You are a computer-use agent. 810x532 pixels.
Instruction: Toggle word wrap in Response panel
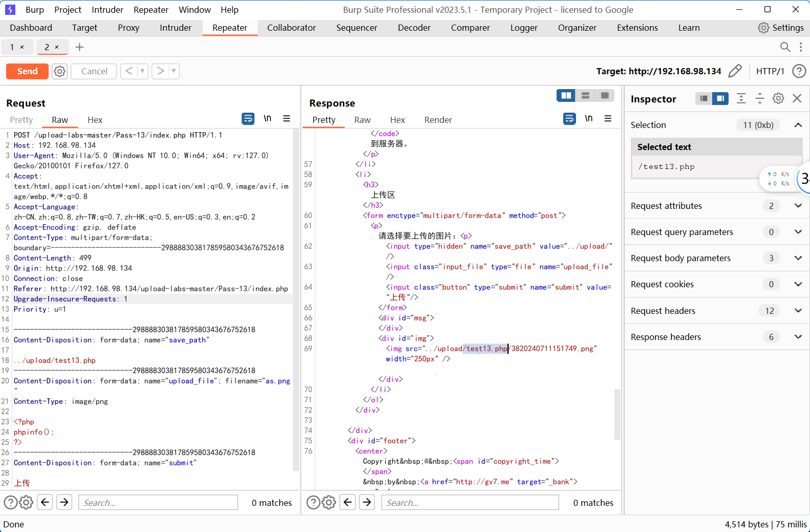569,119
